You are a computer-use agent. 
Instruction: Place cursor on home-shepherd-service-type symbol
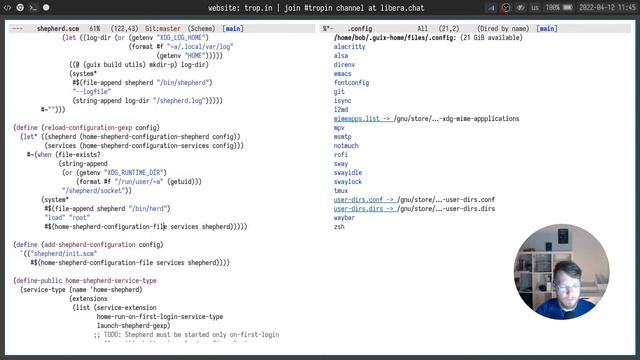(111, 280)
